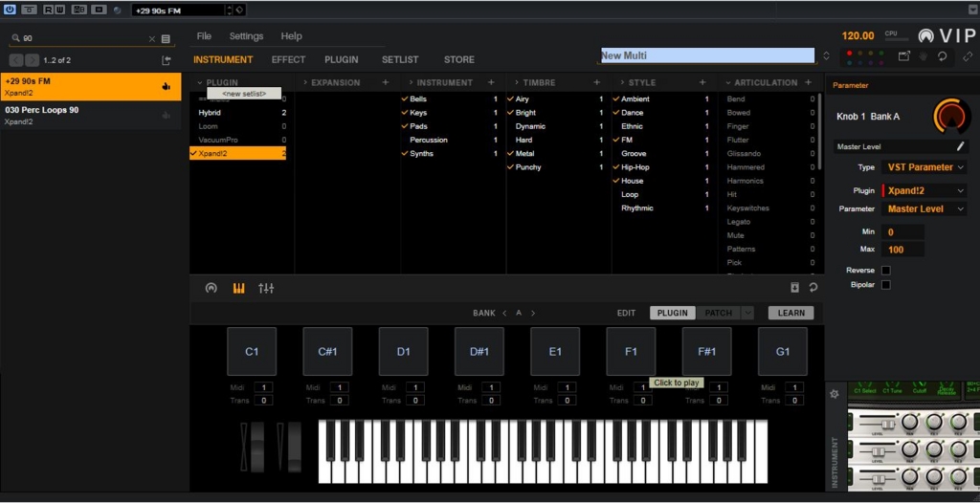Select the green multi slot dot

[881, 54]
